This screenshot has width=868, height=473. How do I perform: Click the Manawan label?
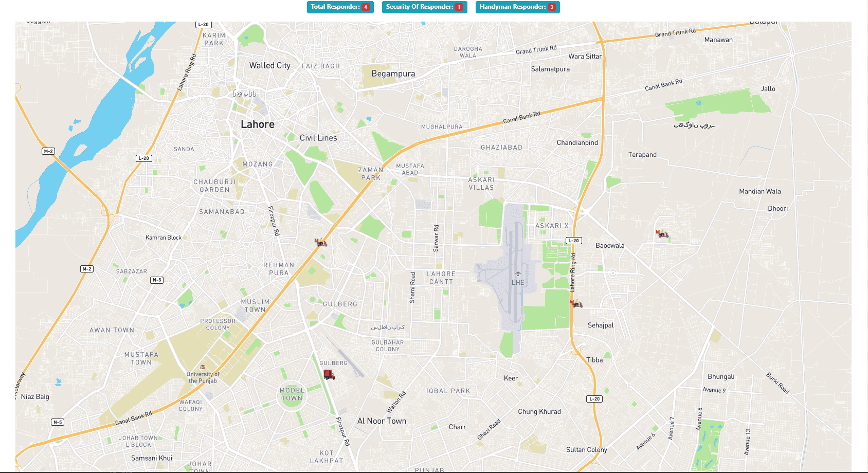click(718, 40)
